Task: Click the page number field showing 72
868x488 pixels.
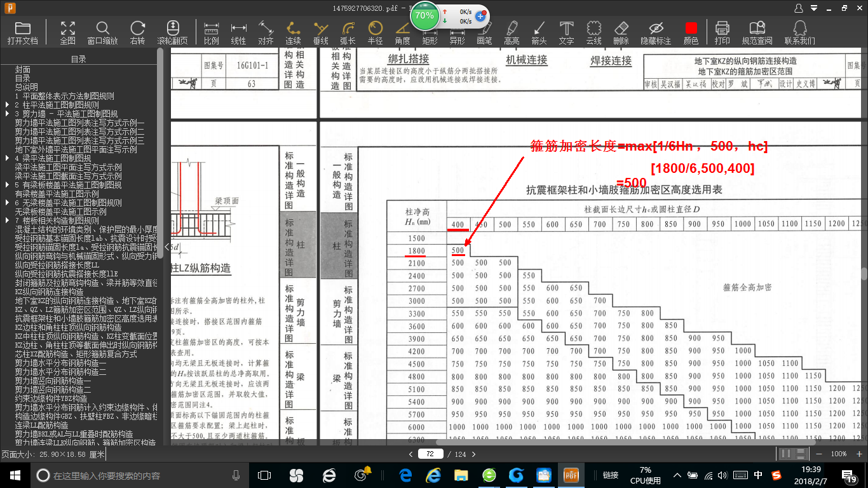Action: (x=430, y=454)
